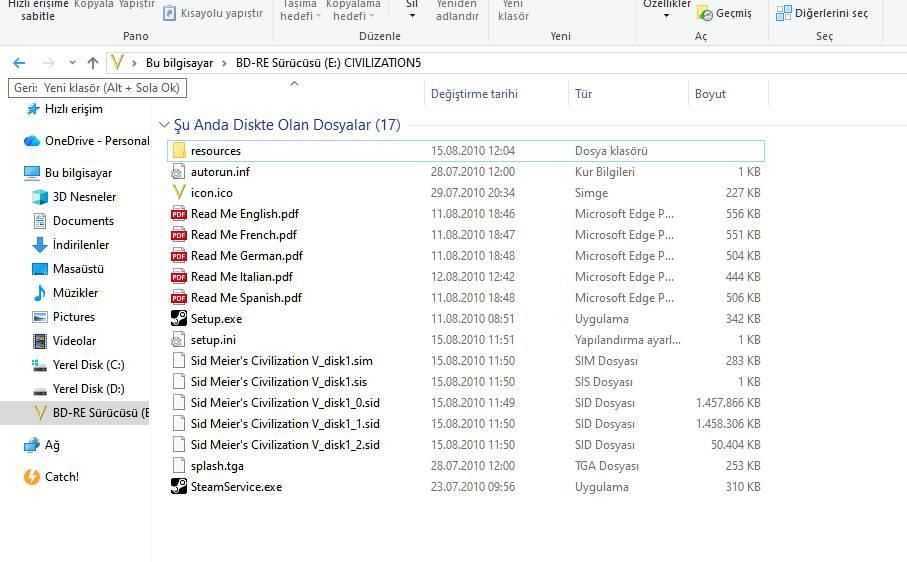This screenshot has width=907, height=562.
Task: Open 'Videolar' in navigation pane
Action: [x=64, y=341]
